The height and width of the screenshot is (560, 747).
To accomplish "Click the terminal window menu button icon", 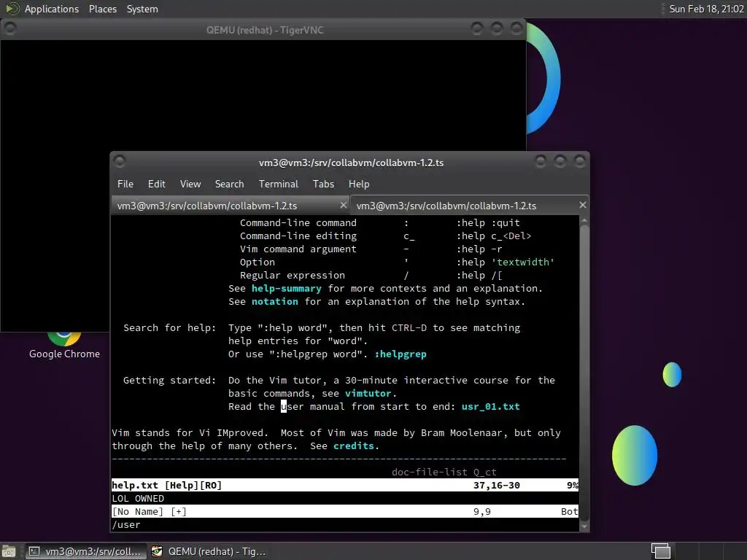I will coord(120,161).
